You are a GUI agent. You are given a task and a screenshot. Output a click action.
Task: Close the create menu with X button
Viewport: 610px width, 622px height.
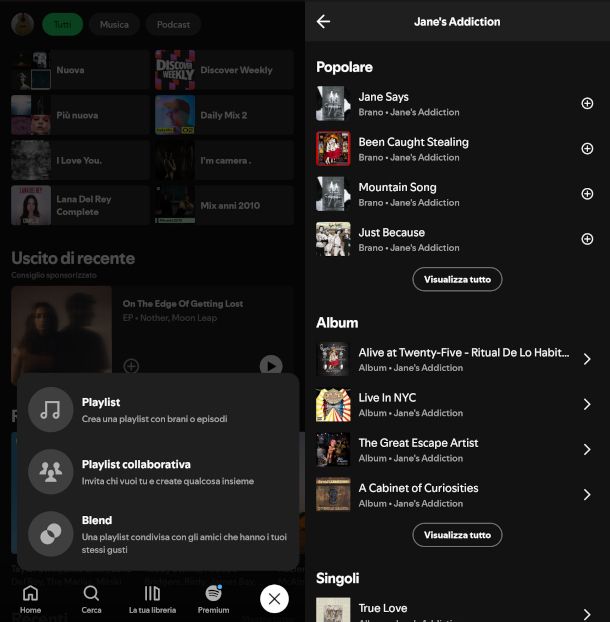pos(274,598)
